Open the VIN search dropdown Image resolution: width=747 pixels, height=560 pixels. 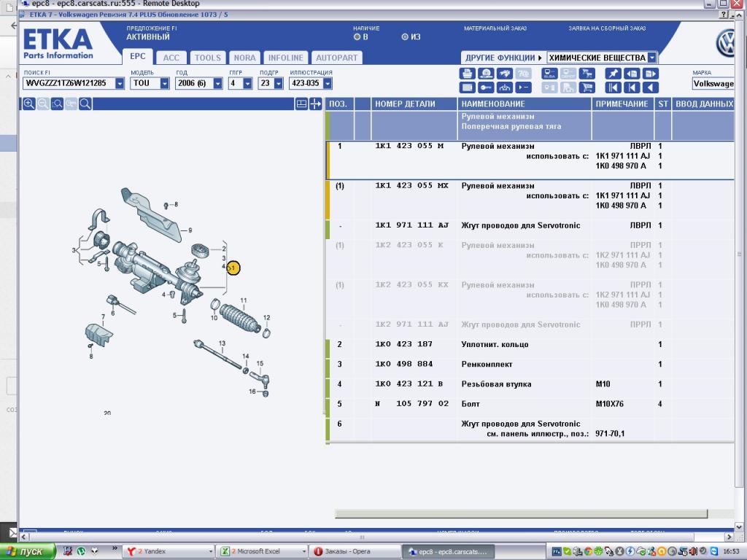120,83
